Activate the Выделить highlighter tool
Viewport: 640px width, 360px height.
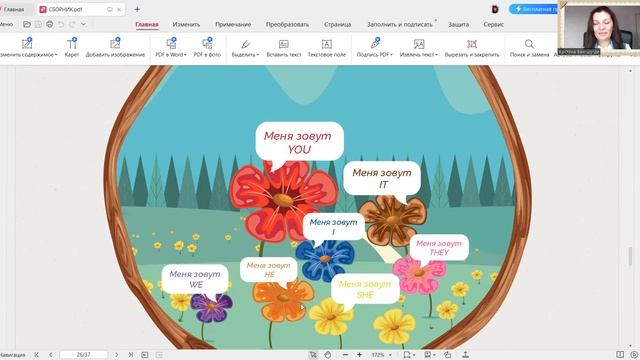[x=245, y=47]
